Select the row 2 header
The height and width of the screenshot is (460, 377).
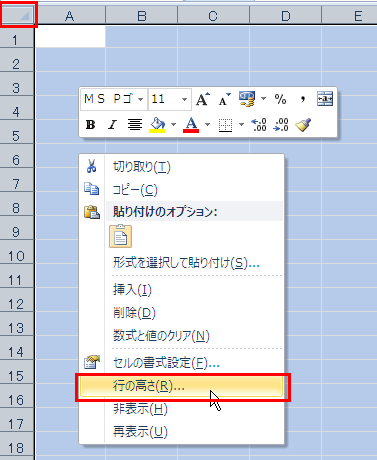tap(17, 60)
